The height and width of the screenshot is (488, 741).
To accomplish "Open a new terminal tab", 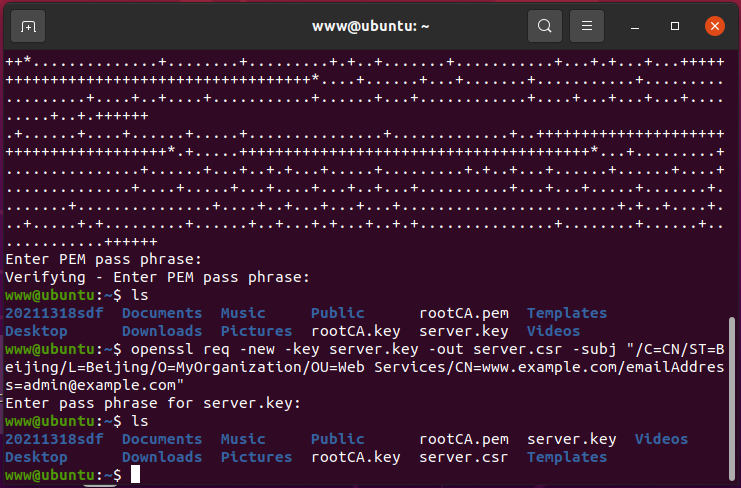I will (x=28, y=26).
